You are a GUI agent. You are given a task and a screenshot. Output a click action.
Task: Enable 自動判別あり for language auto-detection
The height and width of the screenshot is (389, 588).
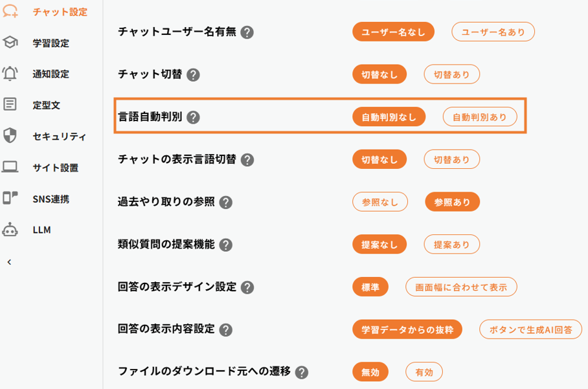pos(480,117)
